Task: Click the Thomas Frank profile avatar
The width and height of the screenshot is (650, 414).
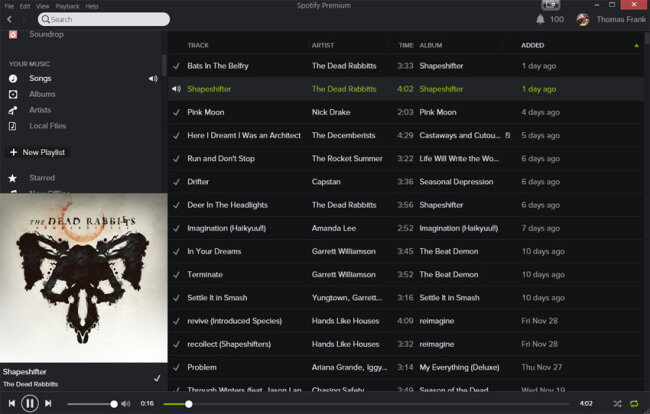Action: click(583, 19)
